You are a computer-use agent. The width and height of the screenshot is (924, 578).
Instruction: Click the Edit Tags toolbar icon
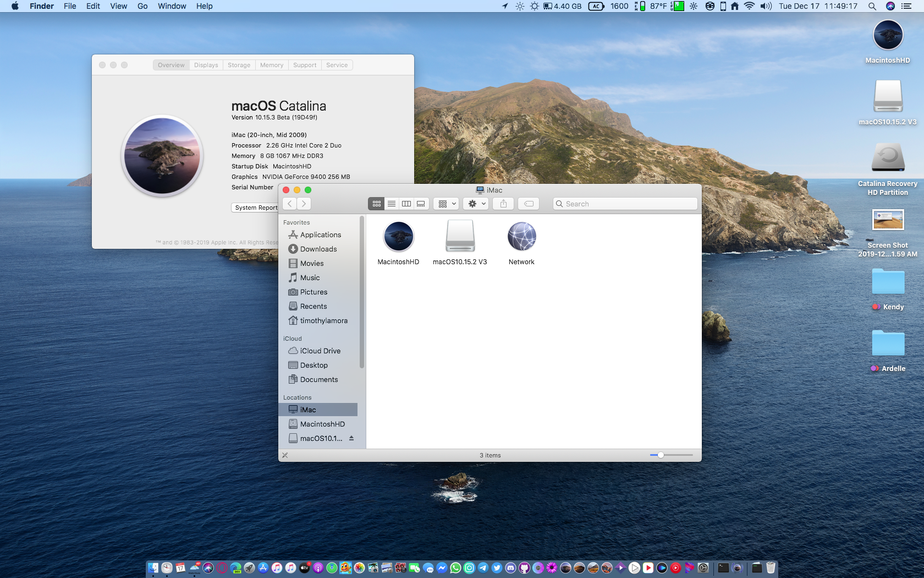[x=529, y=204]
